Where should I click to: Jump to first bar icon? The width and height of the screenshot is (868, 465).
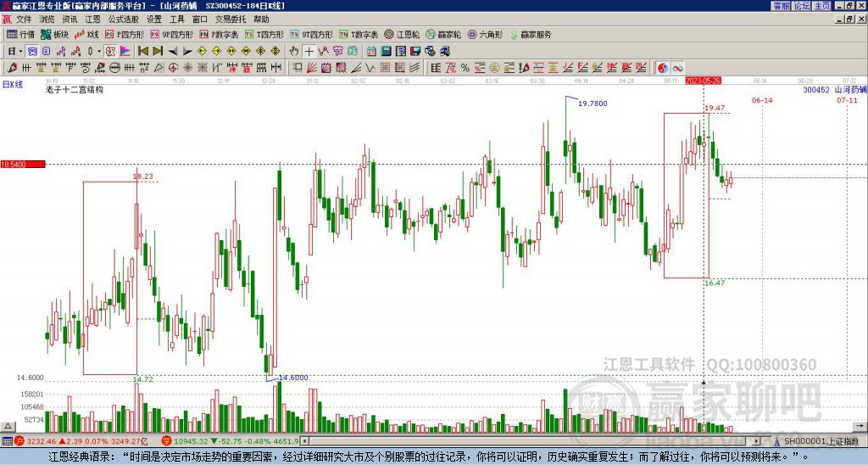(x=143, y=52)
